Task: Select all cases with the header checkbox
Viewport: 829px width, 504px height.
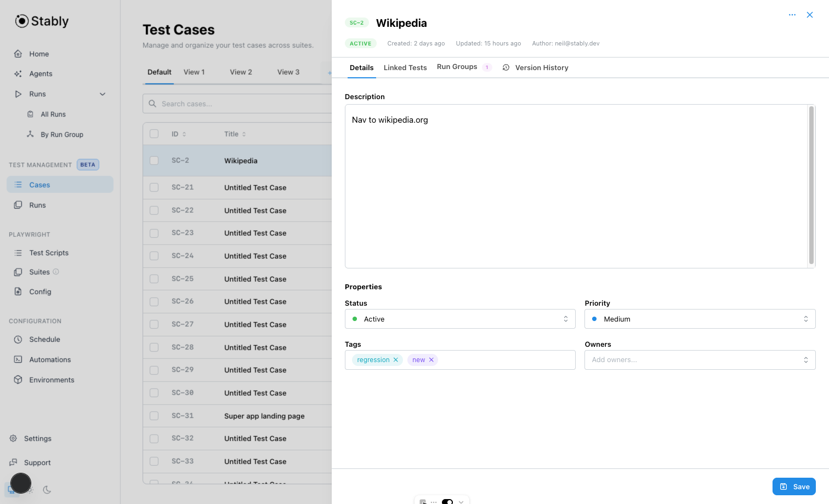Action: pyautogui.click(x=154, y=134)
